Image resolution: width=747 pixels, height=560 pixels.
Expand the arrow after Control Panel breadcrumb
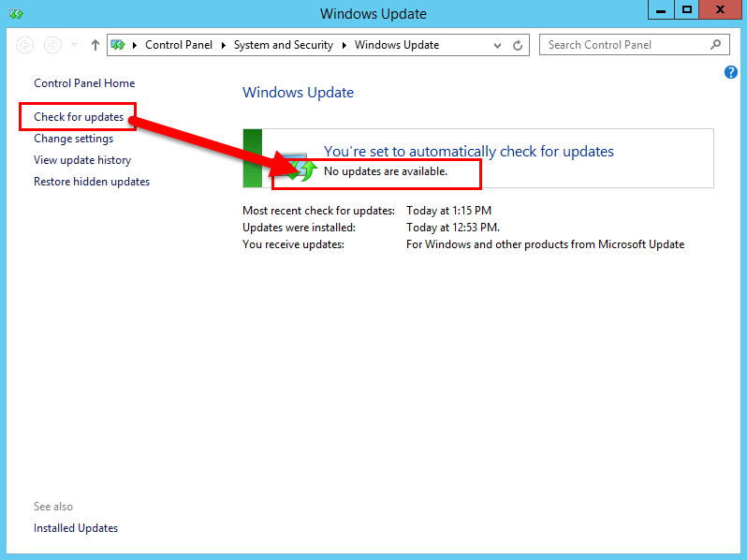point(223,45)
